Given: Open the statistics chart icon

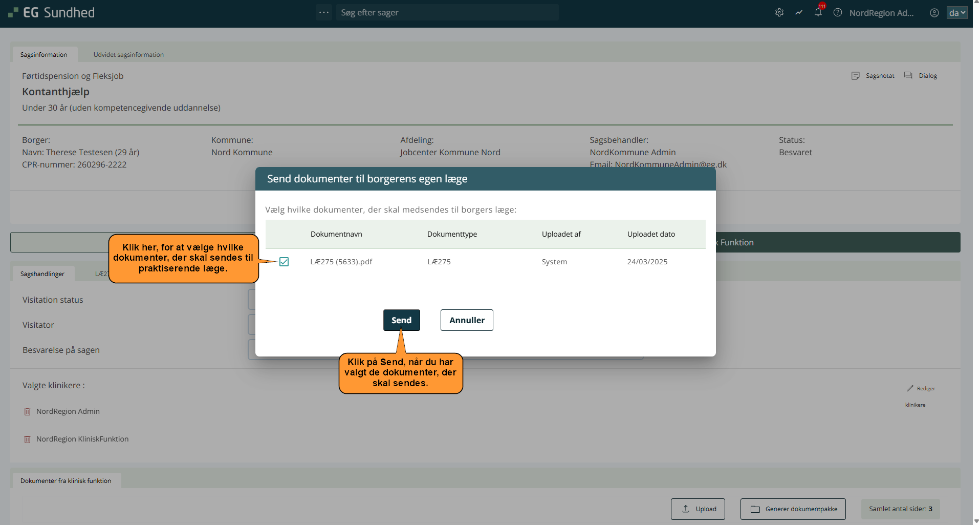Looking at the screenshot, I should tap(798, 13).
